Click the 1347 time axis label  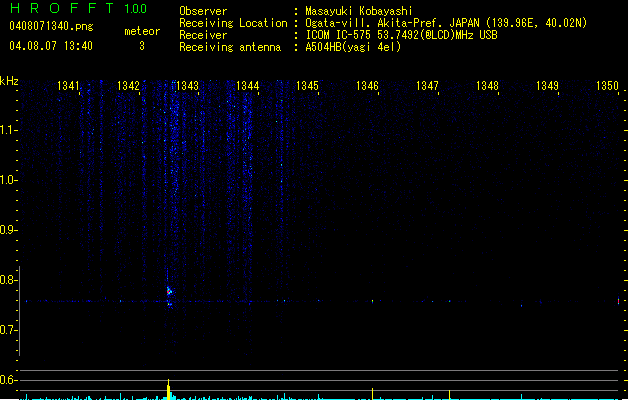pyautogui.click(x=427, y=86)
